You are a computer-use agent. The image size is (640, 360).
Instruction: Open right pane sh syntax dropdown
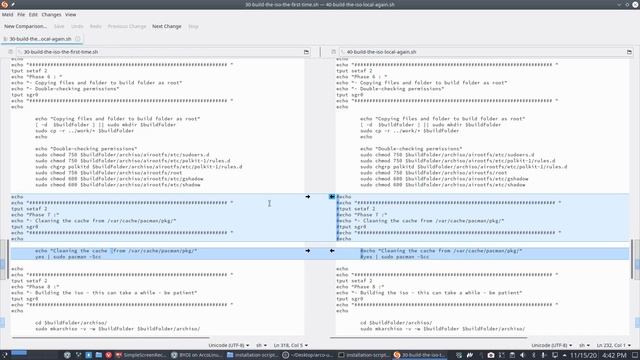[x=584, y=345]
